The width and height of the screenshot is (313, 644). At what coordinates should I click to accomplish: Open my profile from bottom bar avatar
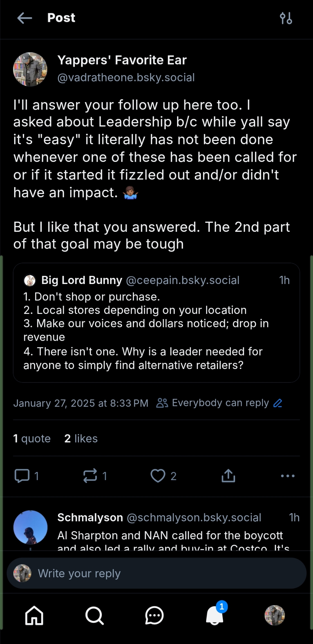click(275, 615)
